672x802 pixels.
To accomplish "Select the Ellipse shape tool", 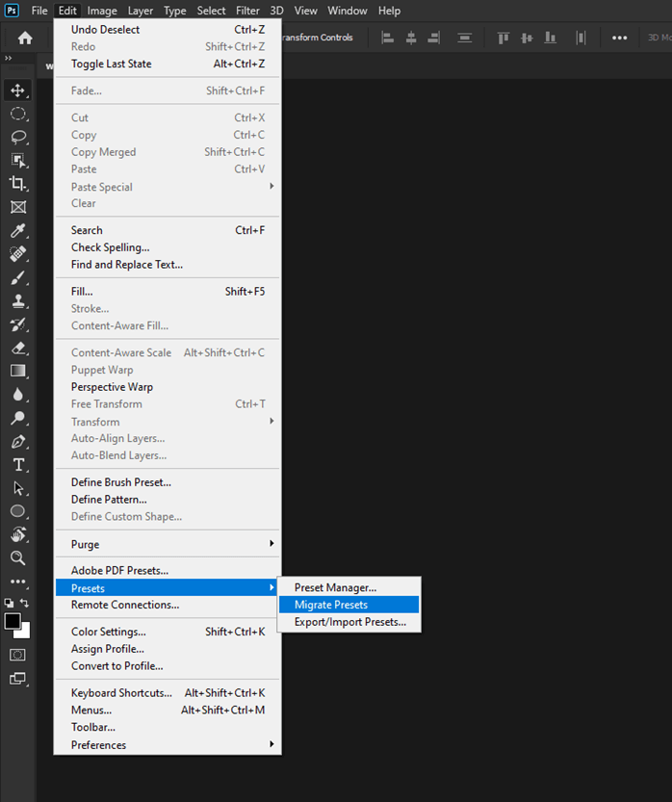I will pyautogui.click(x=18, y=511).
